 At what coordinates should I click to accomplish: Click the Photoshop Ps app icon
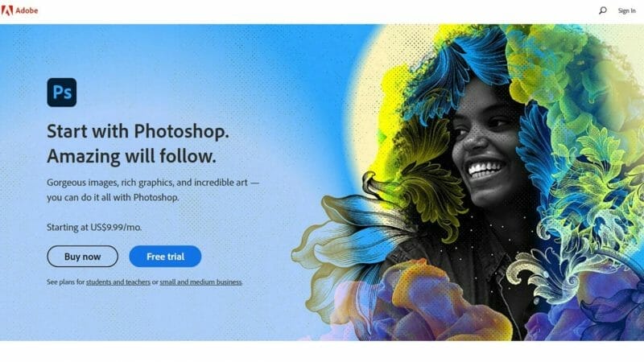(x=62, y=93)
